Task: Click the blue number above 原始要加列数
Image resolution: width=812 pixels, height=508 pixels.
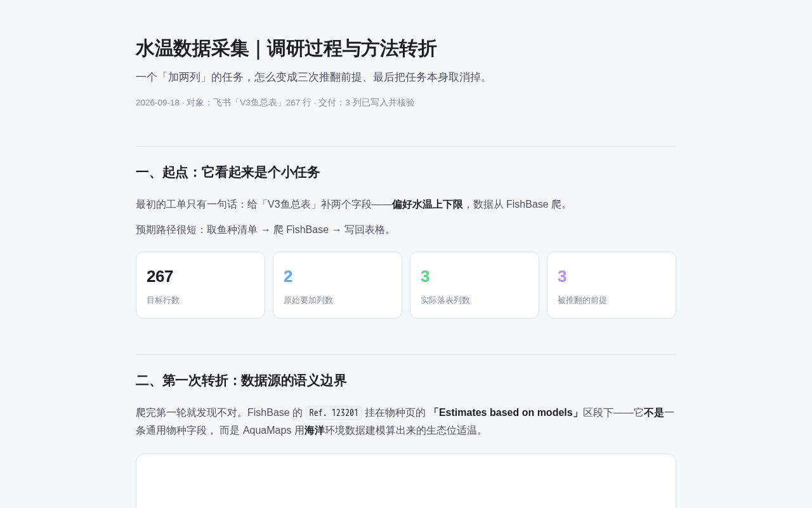Action: point(288,276)
